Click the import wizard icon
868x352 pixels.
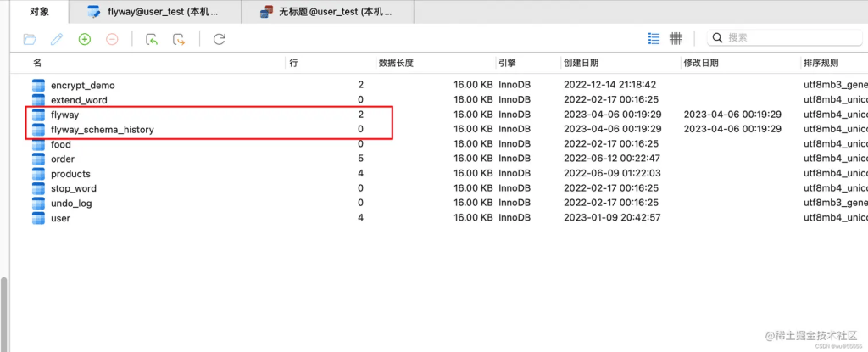152,39
